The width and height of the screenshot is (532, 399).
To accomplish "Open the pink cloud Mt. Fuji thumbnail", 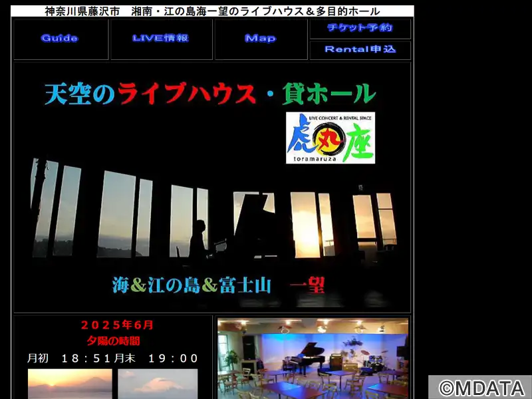I will coord(158,384).
